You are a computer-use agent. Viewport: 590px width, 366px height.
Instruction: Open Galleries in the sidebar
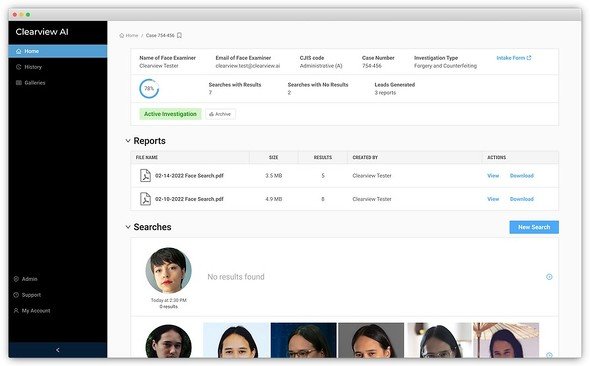tap(30, 83)
